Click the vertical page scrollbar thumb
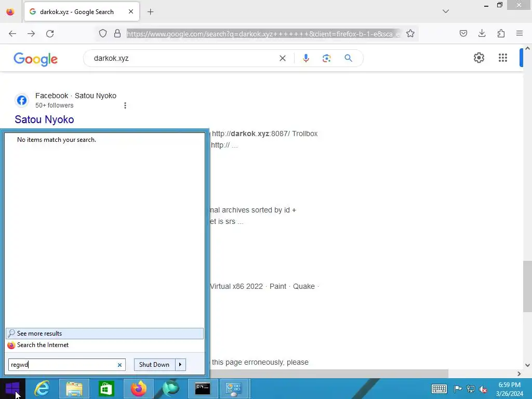Viewport: 532px width, 399px height. tap(527, 286)
